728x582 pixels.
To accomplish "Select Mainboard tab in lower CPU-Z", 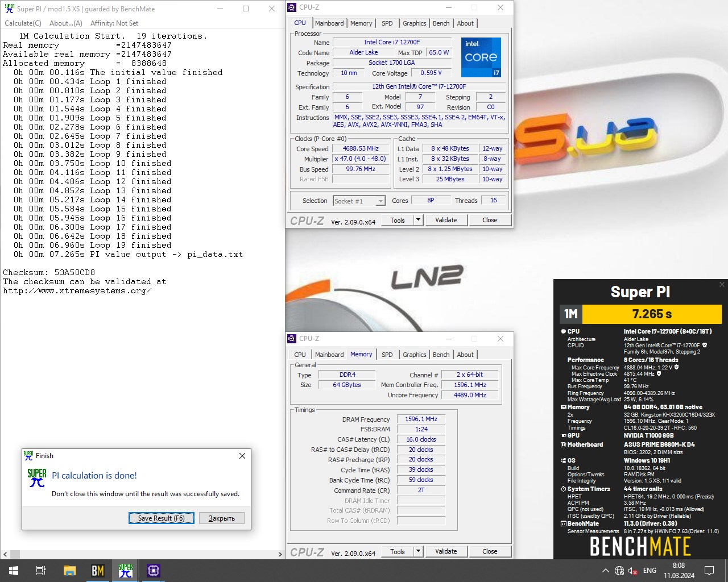I will tap(329, 355).
